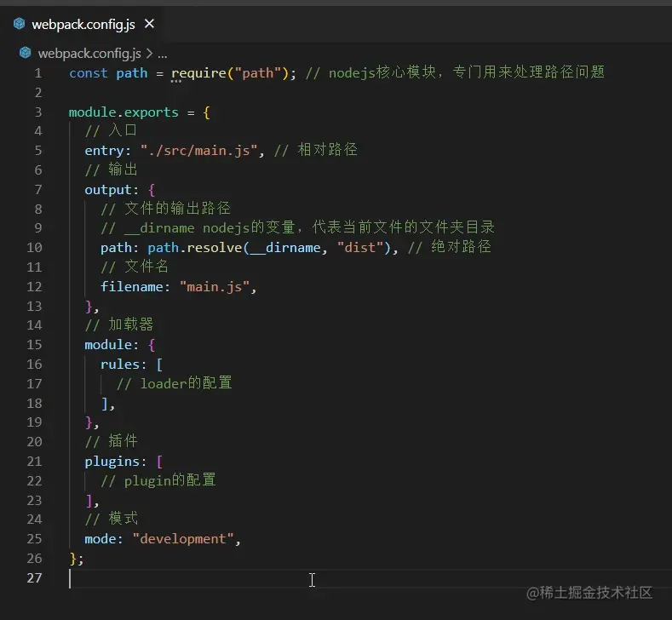The height and width of the screenshot is (620, 672).
Task: Click the __dirname argument on line 10
Action: coord(285,248)
